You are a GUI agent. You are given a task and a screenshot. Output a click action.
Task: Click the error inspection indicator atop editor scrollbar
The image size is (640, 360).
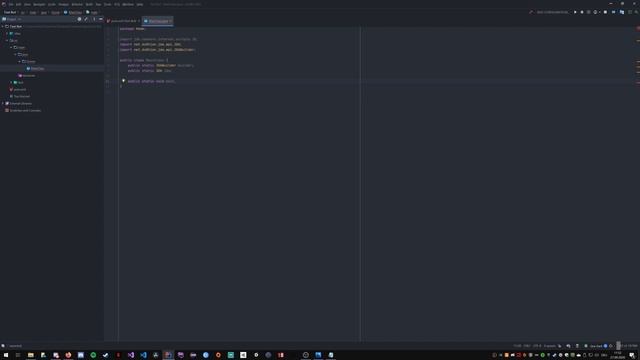pos(638,28)
